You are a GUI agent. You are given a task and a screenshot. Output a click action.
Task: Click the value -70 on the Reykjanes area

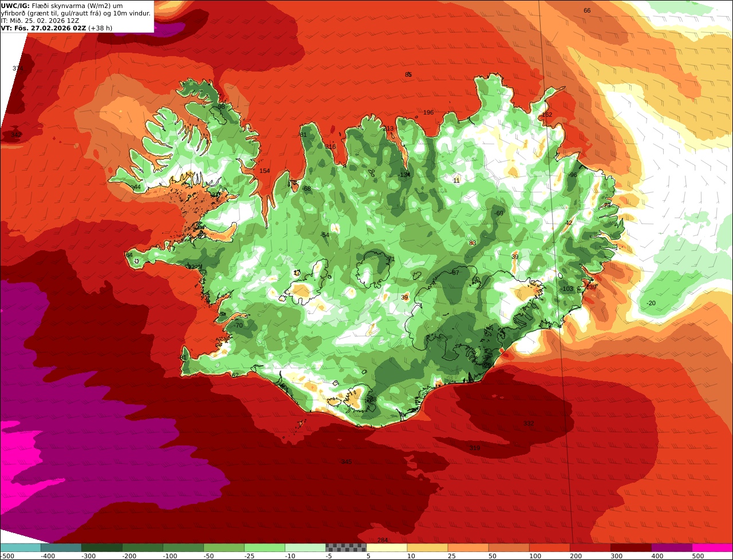[238, 325]
